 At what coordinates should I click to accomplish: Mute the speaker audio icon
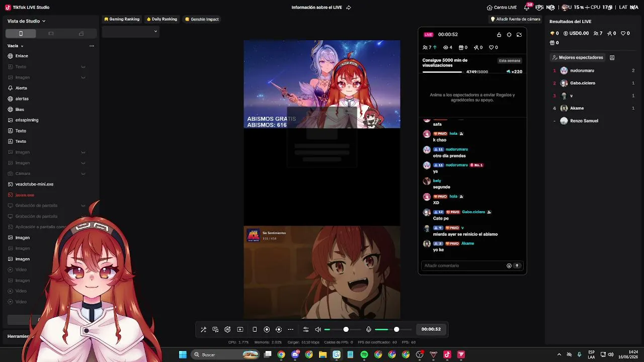coord(318,329)
